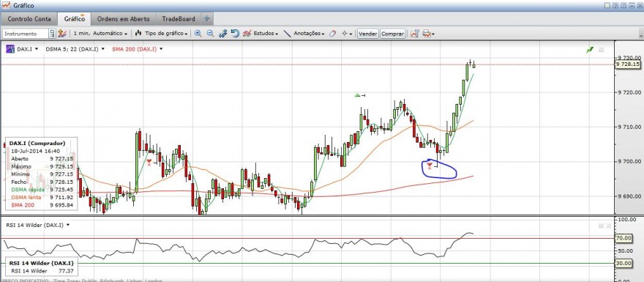Select the line drawing tool icon
The width and height of the screenshot is (644, 282).
(287, 34)
